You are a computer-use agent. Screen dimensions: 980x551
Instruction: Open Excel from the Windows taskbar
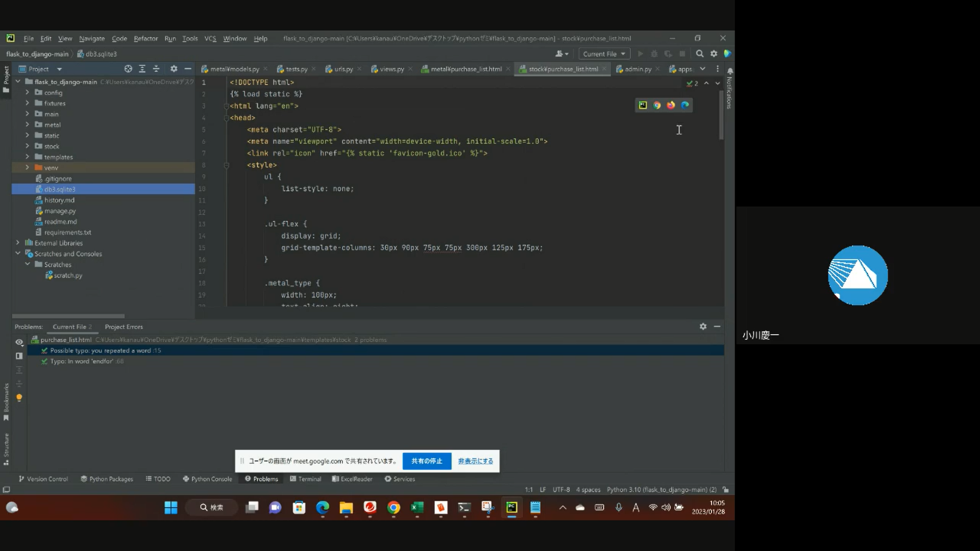[x=418, y=508]
